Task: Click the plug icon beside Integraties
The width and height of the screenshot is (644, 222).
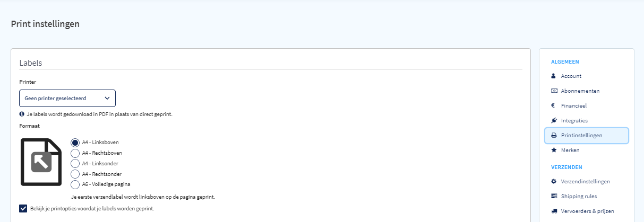Action: [554, 120]
